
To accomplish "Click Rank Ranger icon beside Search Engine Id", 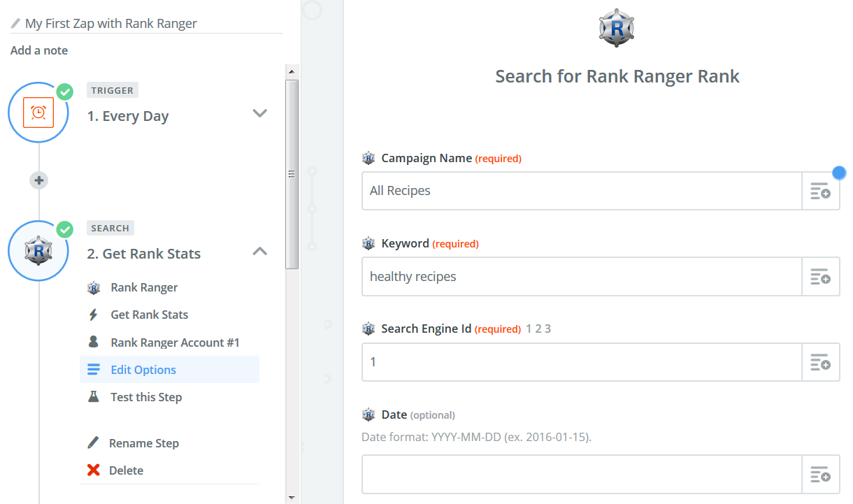I will point(368,329).
